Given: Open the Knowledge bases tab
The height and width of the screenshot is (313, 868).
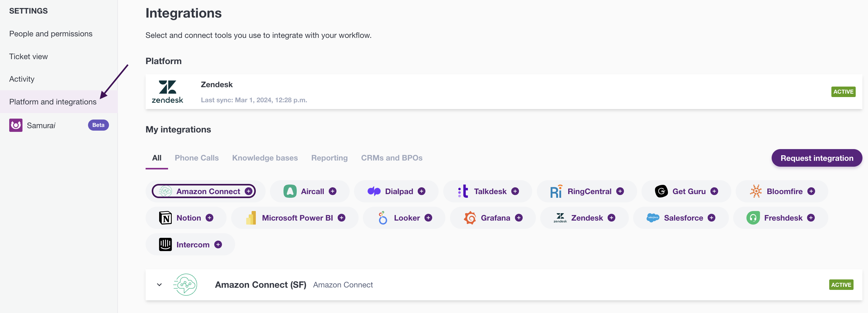Looking at the screenshot, I should 265,158.
